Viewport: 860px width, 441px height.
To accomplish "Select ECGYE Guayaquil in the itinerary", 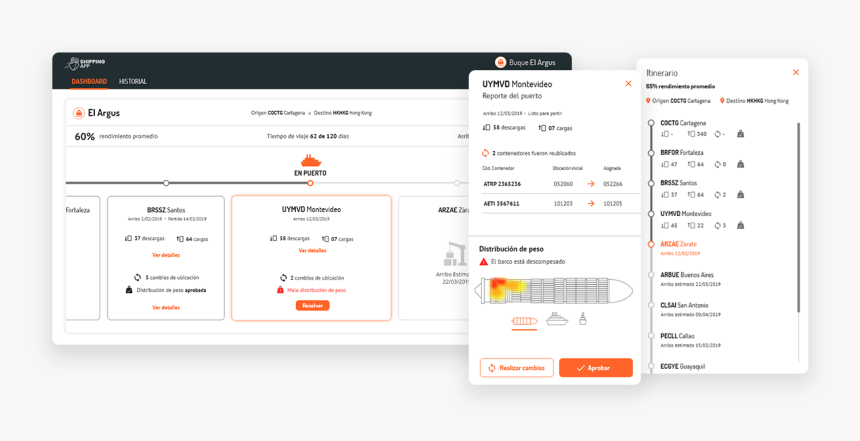I will coord(682,366).
